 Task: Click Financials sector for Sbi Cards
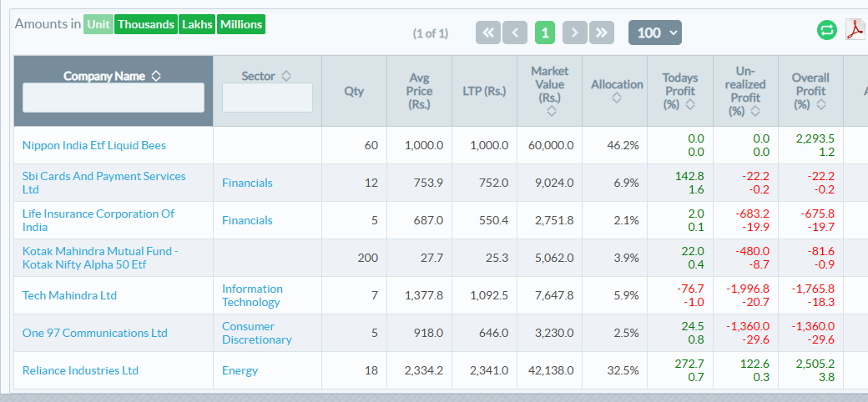coord(247,183)
